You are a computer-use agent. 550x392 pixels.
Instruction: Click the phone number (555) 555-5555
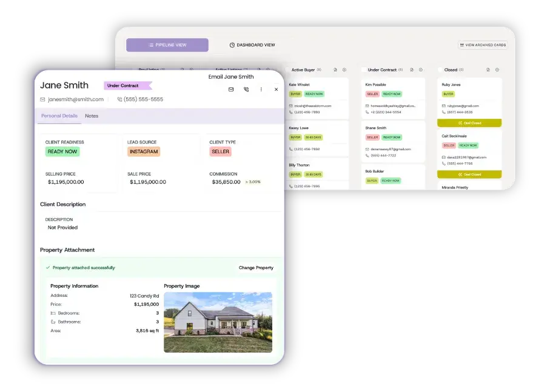click(x=144, y=99)
